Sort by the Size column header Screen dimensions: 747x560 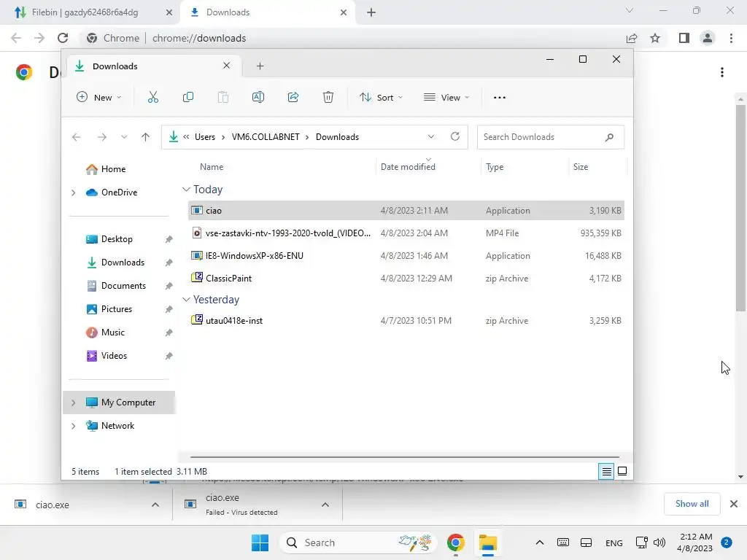(580, 167)
